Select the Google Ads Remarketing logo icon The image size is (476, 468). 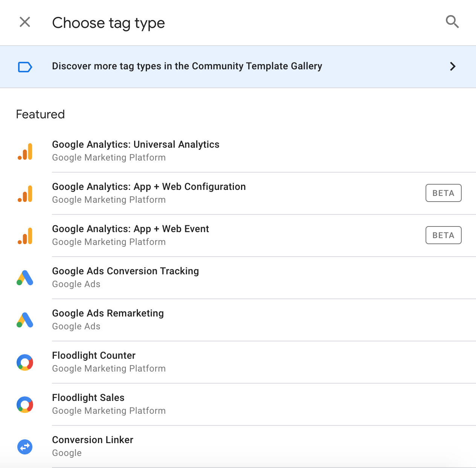click(x=25, y=320)
